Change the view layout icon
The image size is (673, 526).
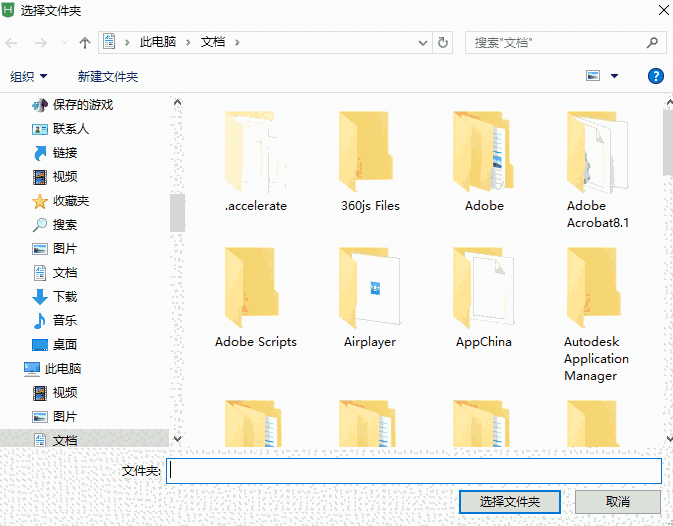pos(593,76)
